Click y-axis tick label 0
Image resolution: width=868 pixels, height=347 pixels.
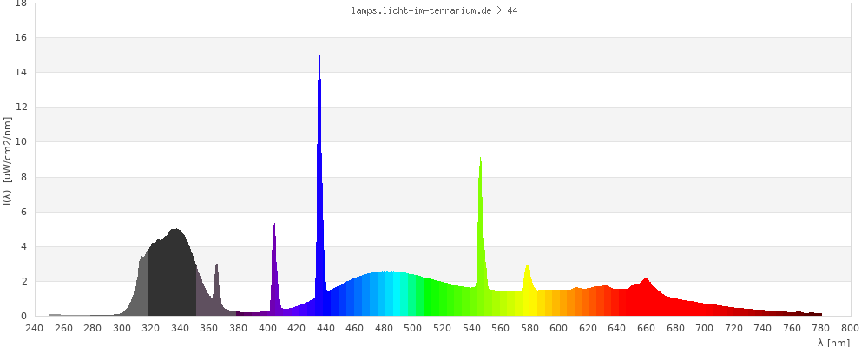tap(23, 316)
